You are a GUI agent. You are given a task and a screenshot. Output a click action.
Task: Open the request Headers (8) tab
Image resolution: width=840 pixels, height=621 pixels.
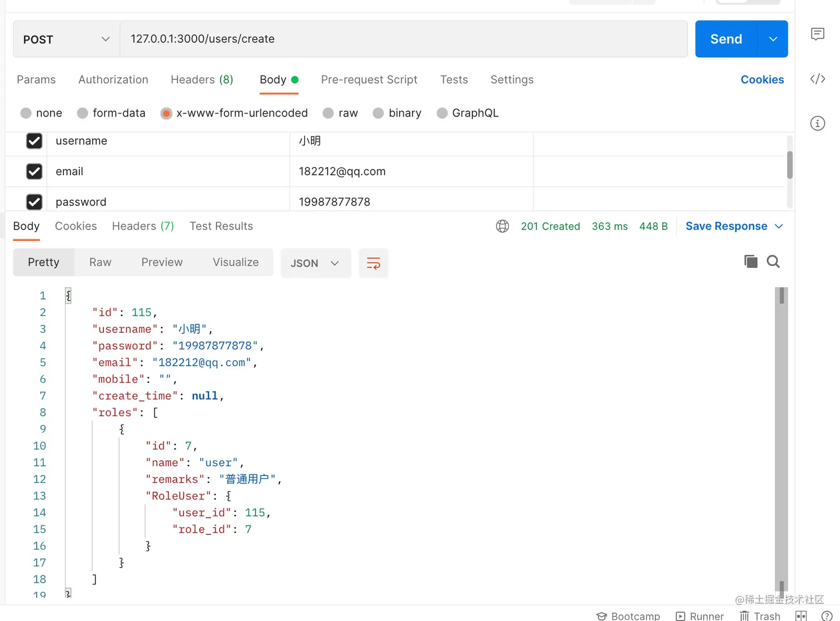(202, 79)
